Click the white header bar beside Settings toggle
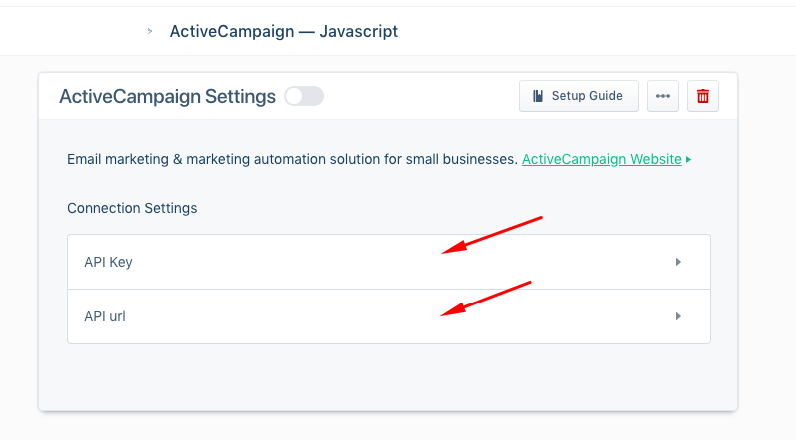This screenshot has height=440, width=796. coord(420,96)
